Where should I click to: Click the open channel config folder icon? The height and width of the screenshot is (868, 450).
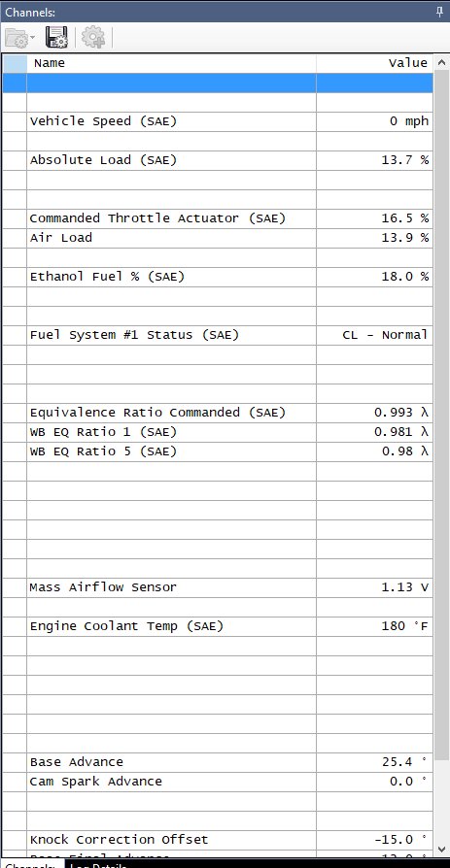pyautogui.click(x=17, y=38)
